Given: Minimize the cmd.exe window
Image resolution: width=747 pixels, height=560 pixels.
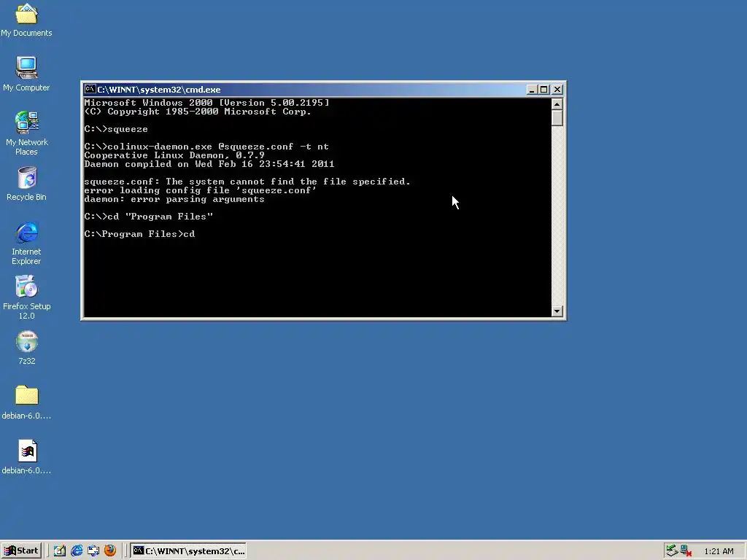Looking at the screenshot, I should click(x=532, y=90).
